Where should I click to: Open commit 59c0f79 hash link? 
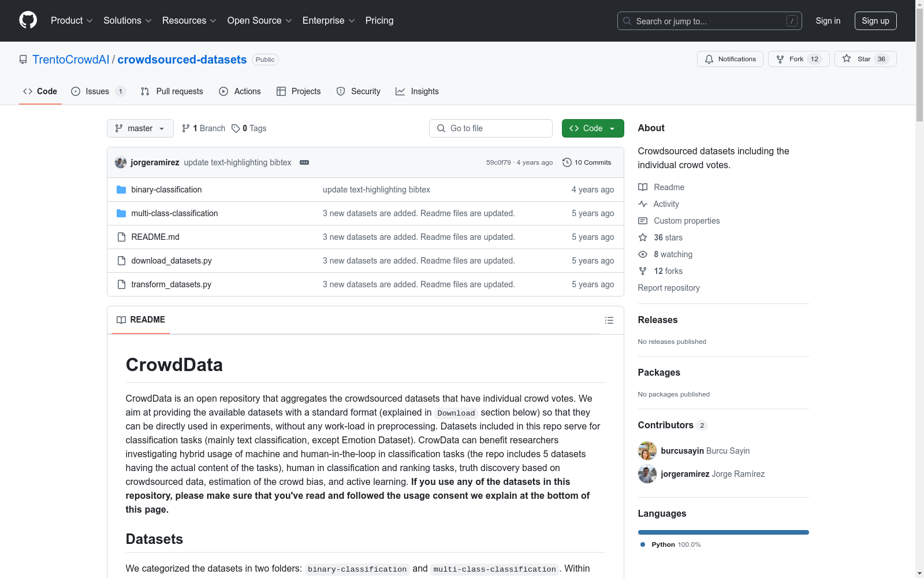tap(498, 162)
